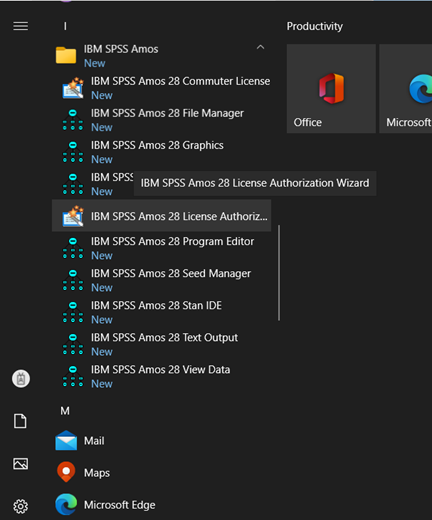Screen dimensions: 432x520
Task: Click the License Authorization Wizard icon
Action: (x=73, y=216)
